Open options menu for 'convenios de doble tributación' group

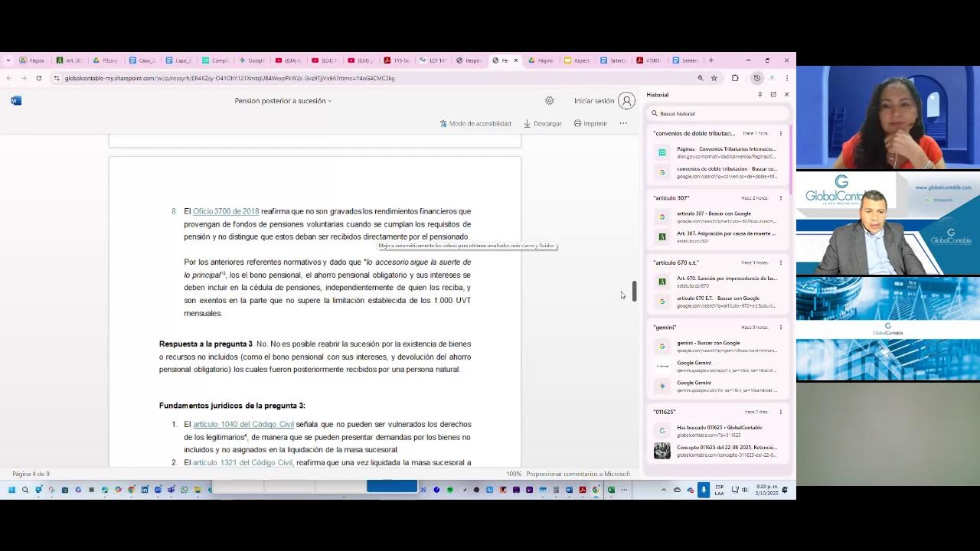pos(781,133)
